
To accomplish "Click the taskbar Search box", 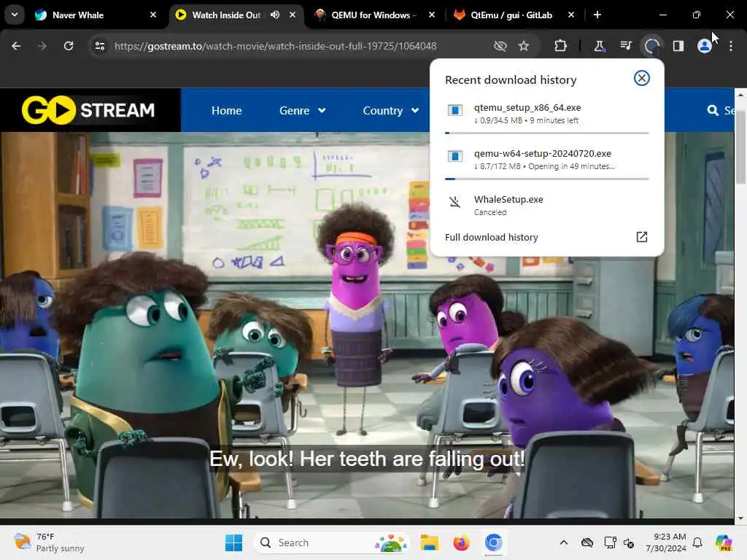I will click(x=332, y=542).
